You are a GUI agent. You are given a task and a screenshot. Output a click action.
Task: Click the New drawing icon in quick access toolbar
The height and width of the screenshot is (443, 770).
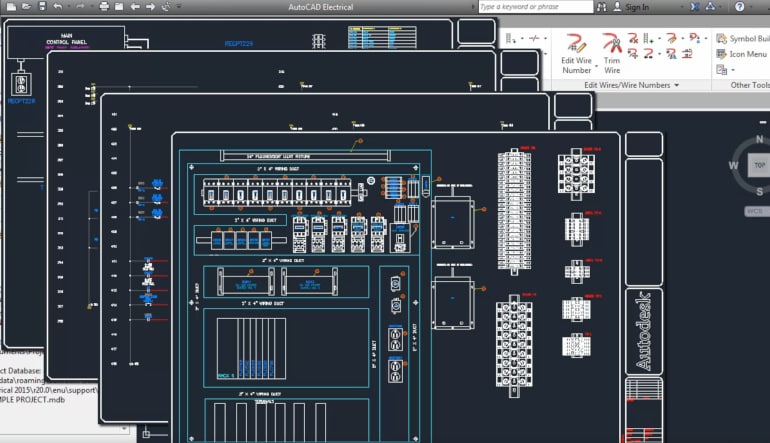(11, 7)
